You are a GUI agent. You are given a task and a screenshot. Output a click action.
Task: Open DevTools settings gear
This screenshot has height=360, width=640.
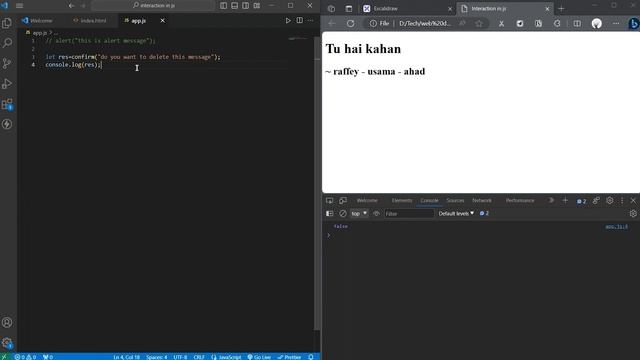pyautogui.click(x=609, y=200)
